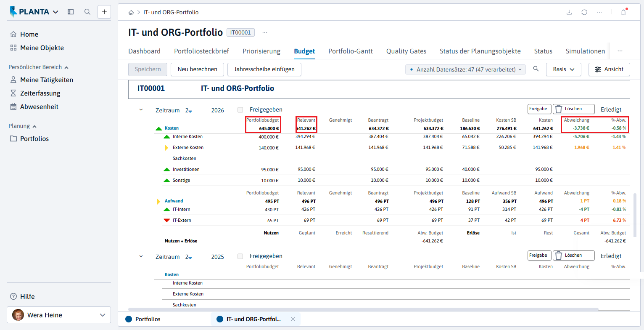Click trash Löschen for Zeitraum 2026
This screenshot has height=330, width=644.
[573, 109]
